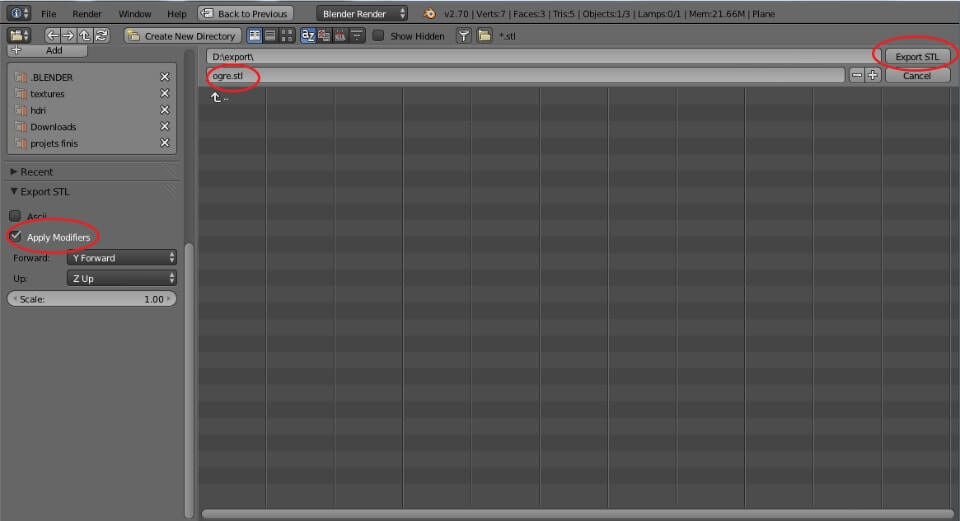
Task: Click the D:\export\ directory path field
Action: click(543, 56)
